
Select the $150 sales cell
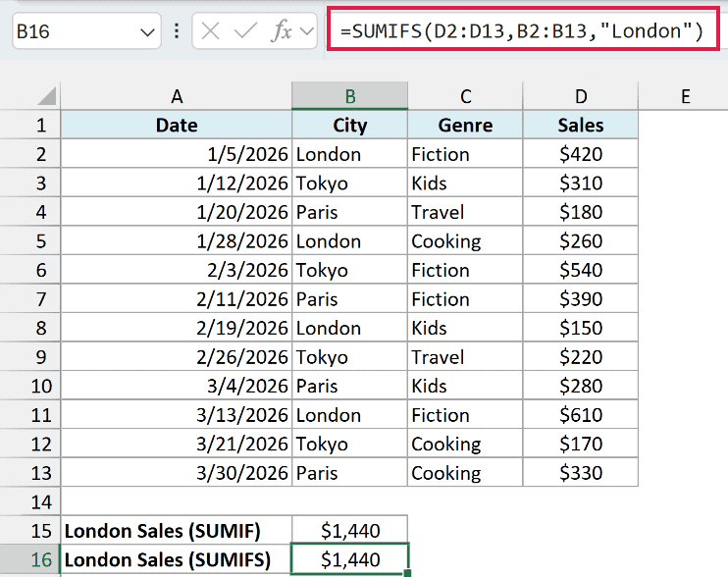pyautogui.click(x=581, y=328)
